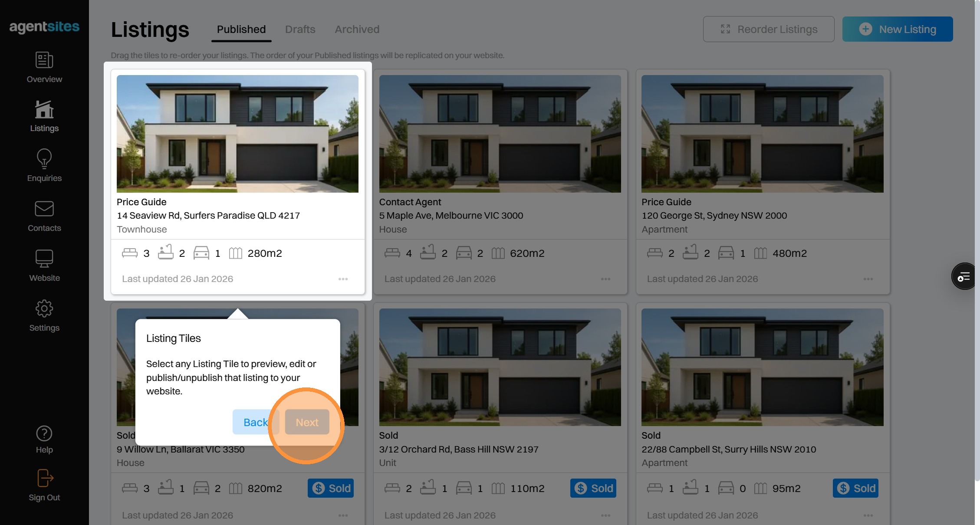Open options menu on 5 Maple Ave tile

(x=605, y=279)
